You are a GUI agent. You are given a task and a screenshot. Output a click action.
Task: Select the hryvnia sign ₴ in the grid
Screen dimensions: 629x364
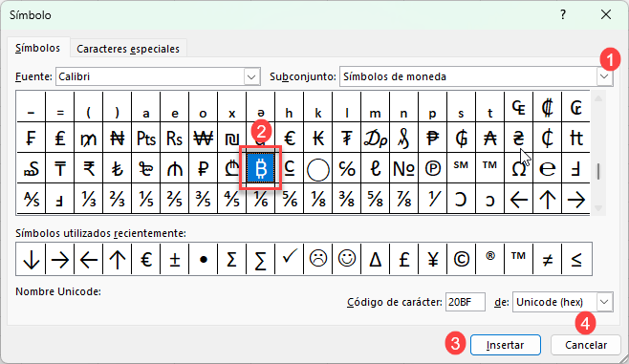pyautogui.click(x=518, y=138)
